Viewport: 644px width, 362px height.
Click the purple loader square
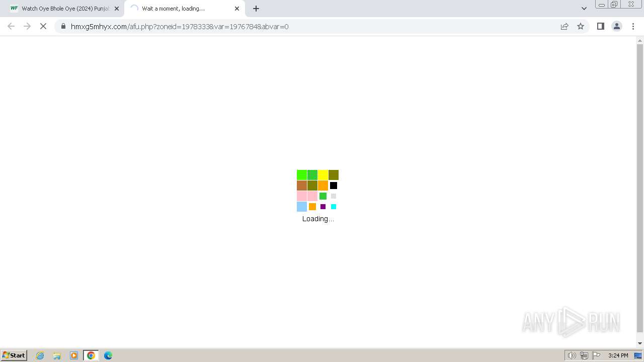pos(323,207)
